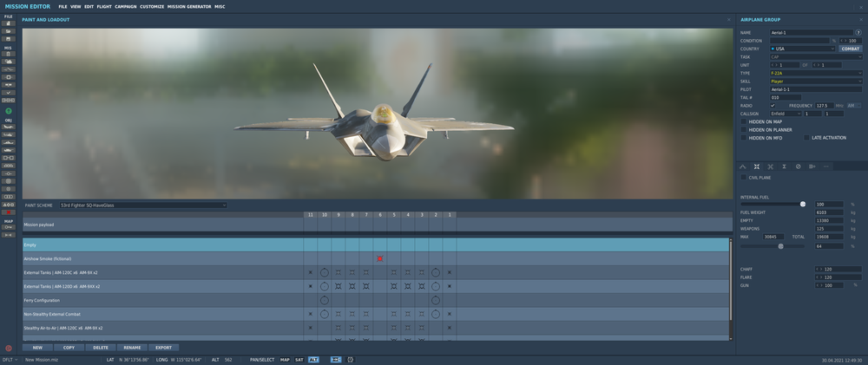Open the Paint Scheme dropdown
The width and height of the screenshot is (868, 365).
[143, 205]
